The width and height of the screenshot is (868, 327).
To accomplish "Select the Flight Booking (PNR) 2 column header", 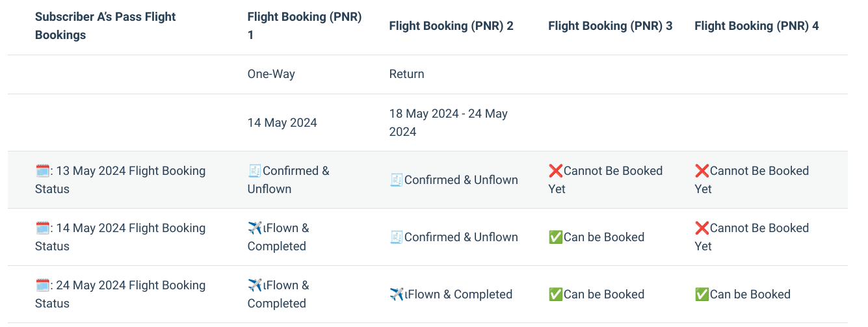I will pyautogui.click(x=451, y=26).
